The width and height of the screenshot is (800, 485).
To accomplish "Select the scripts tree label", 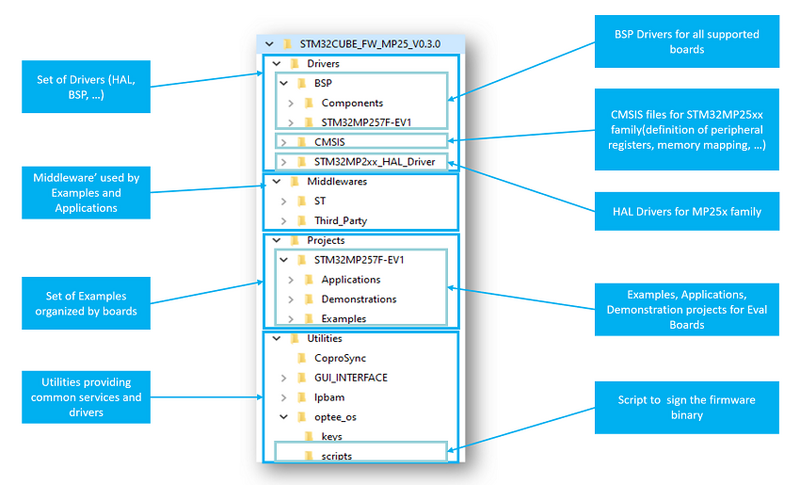I will click(336, 456).
